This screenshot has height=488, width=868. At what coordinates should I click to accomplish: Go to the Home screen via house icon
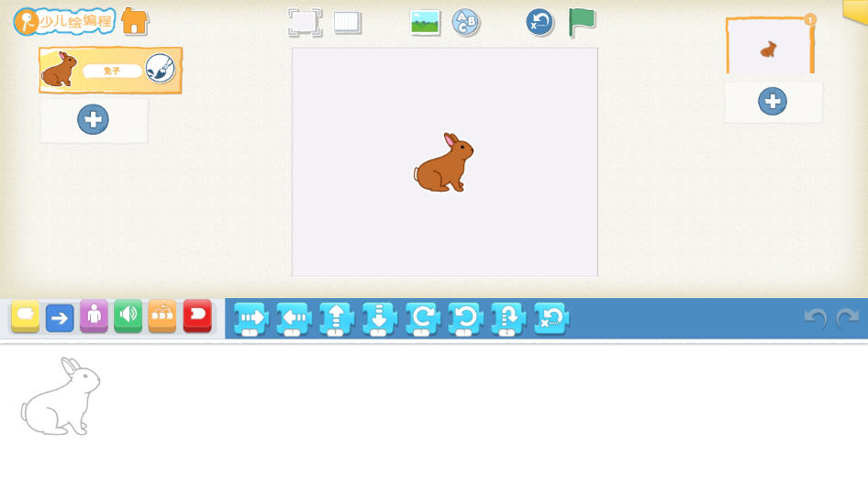pyautogui.click(x=135, y=21)
